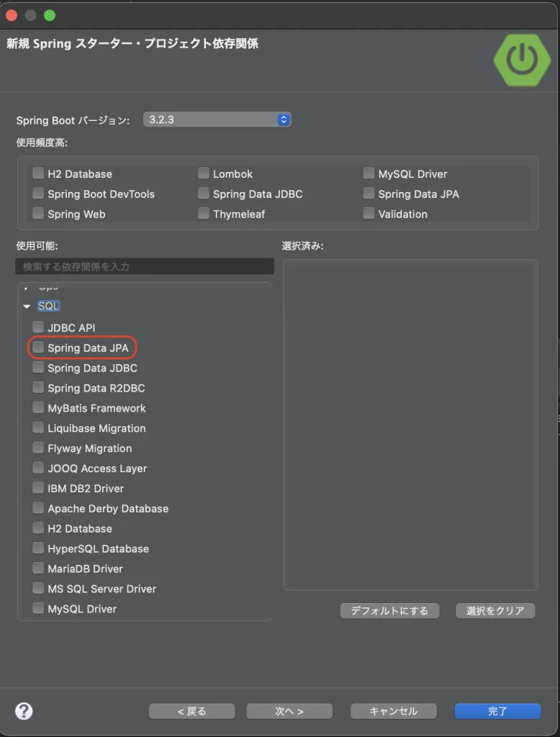560x737 pixels.
Task: Close the dialog with red button
Action: [x=12, y=15]
